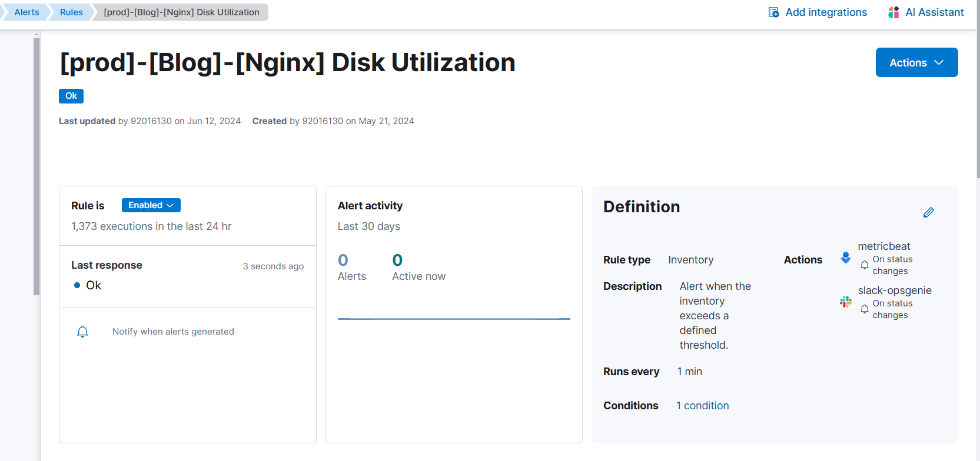Click the Active now count zero
Screen dimensions: 980x461
pyautogui.click(x=397, y=260)
